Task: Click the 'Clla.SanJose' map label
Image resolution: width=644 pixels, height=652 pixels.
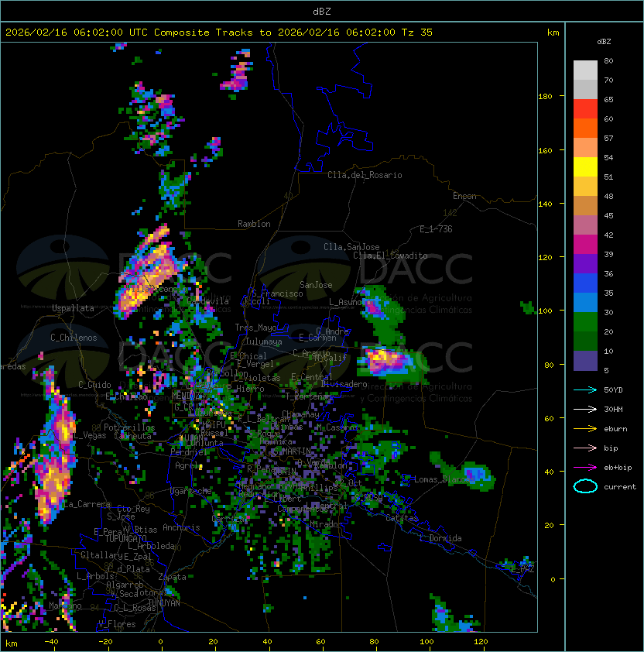Action: coord(351,247)
